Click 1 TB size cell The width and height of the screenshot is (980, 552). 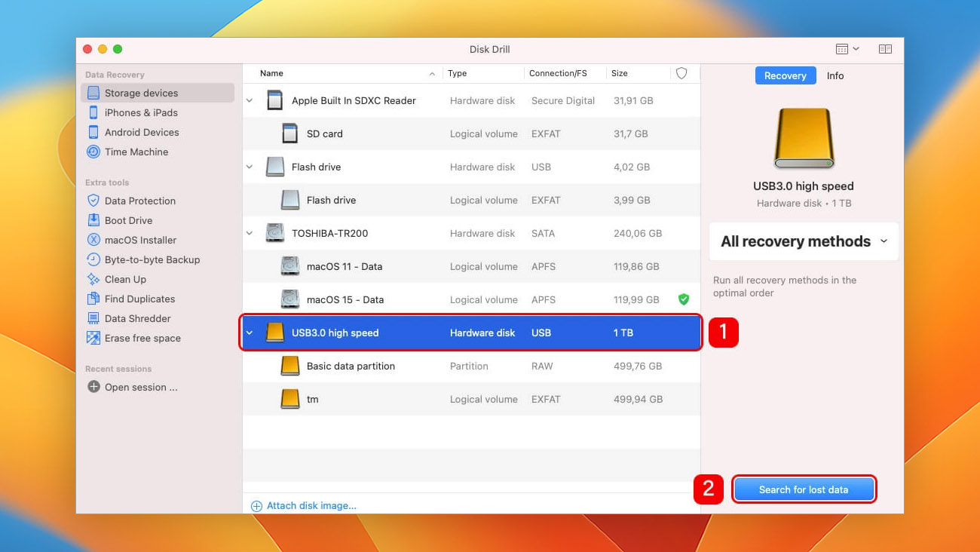point(623,333)
